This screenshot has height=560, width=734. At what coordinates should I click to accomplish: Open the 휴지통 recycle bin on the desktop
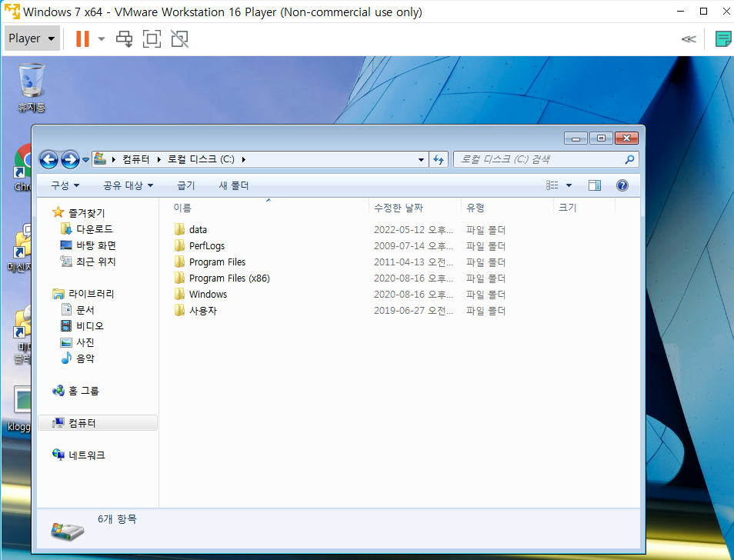(32, 88)
